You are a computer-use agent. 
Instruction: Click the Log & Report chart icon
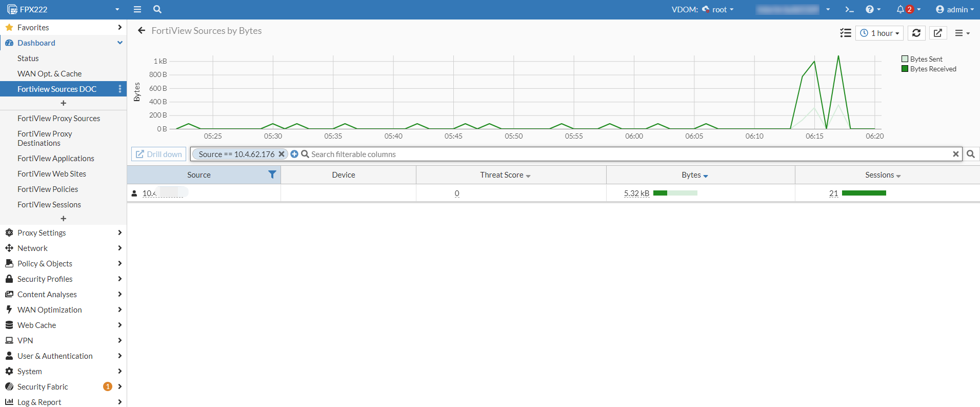tap(9, 402)
